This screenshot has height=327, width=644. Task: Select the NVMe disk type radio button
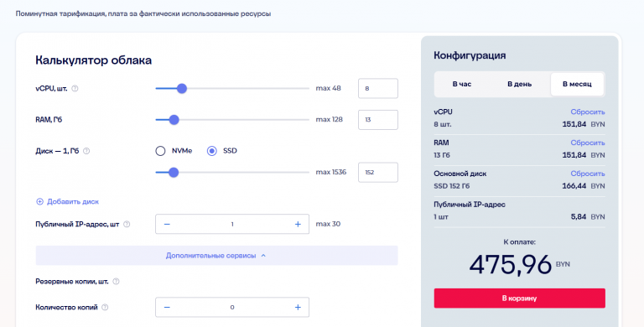pos(160,151)
